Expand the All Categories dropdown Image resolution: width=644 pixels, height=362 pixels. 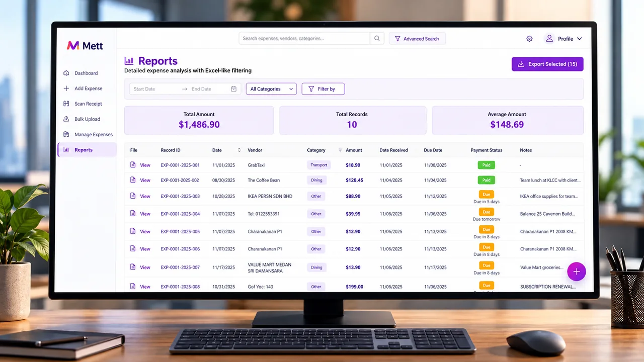(271, 89)
